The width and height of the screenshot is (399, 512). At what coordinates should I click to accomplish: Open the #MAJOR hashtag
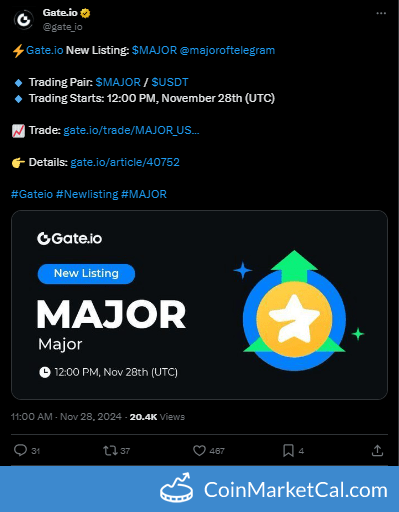(x=144, y=194)
